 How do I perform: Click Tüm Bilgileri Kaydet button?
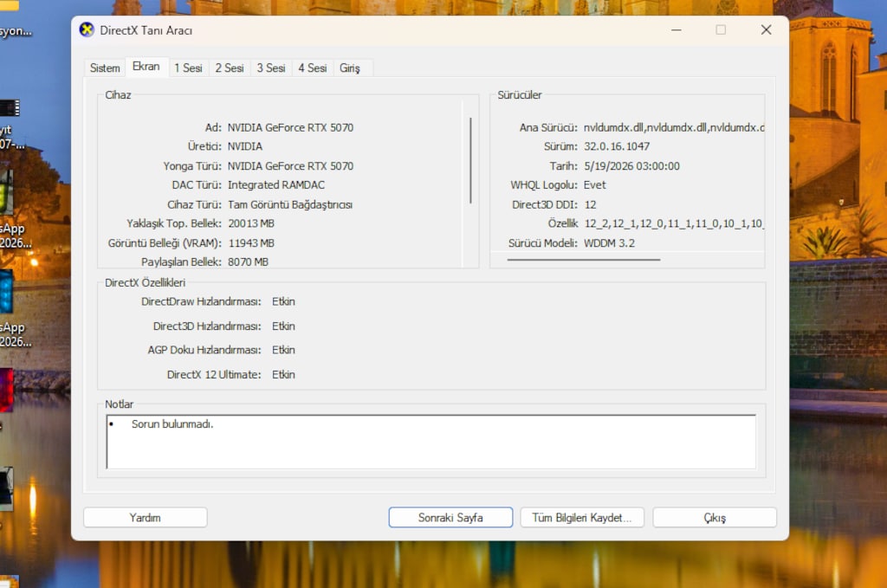(x=582, y=517)
